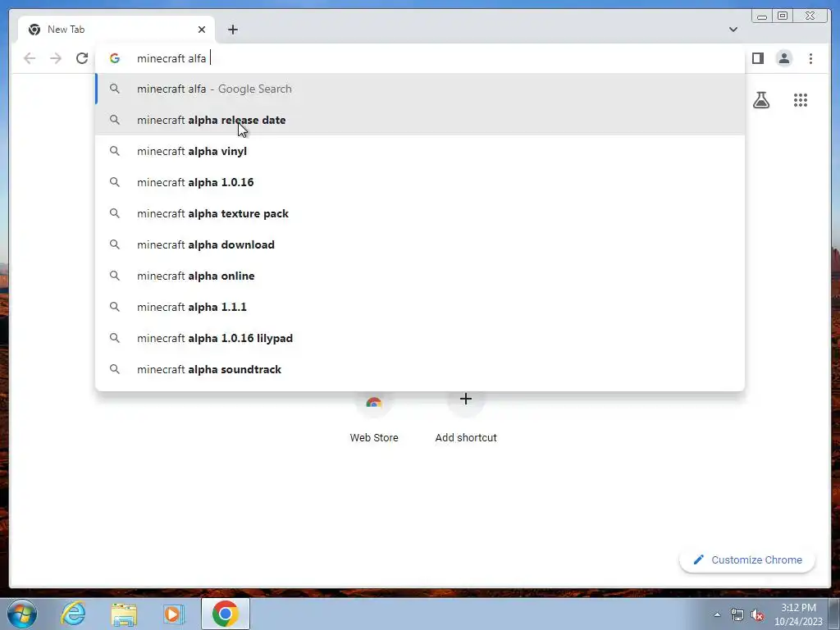Click the muted volume tray icon

(x=757, y=615)
